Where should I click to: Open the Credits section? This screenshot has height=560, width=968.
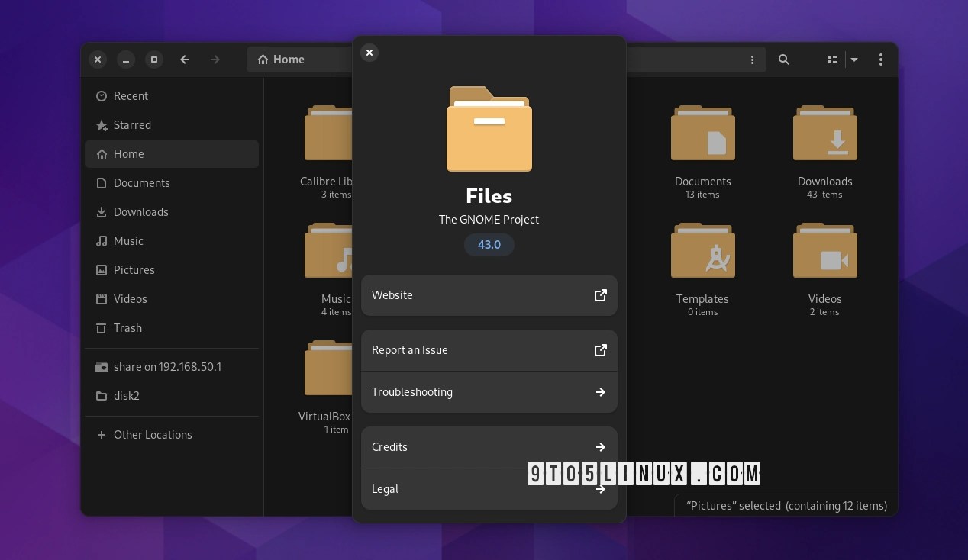pyautogui.click(x=489, y=447)
